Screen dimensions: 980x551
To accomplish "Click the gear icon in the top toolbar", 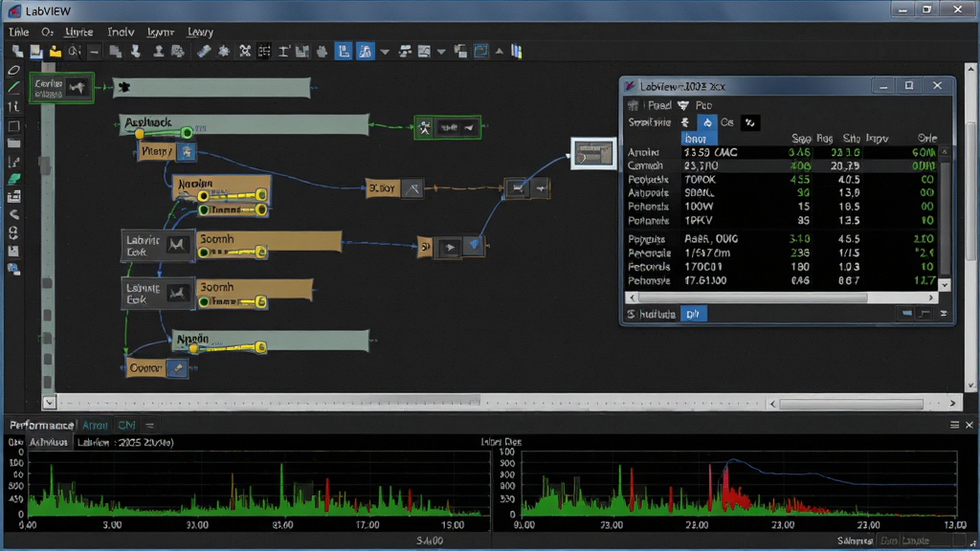I will 224,52.
